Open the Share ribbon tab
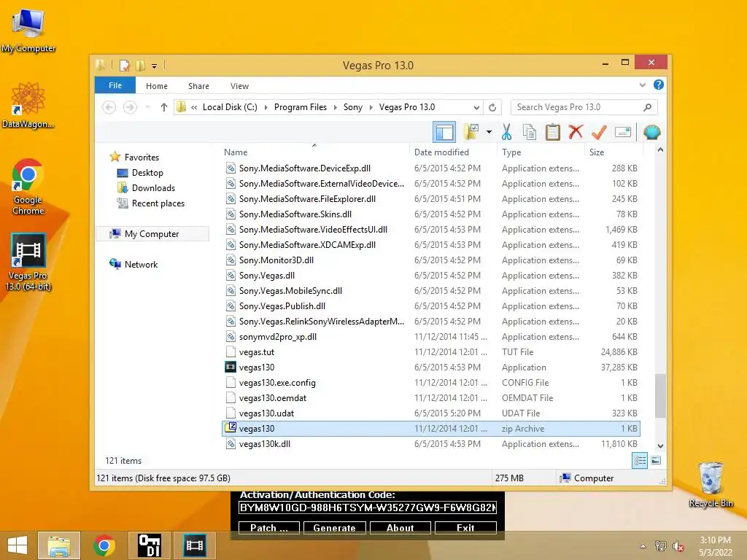747x560 pixels. [x=198, y=86]
